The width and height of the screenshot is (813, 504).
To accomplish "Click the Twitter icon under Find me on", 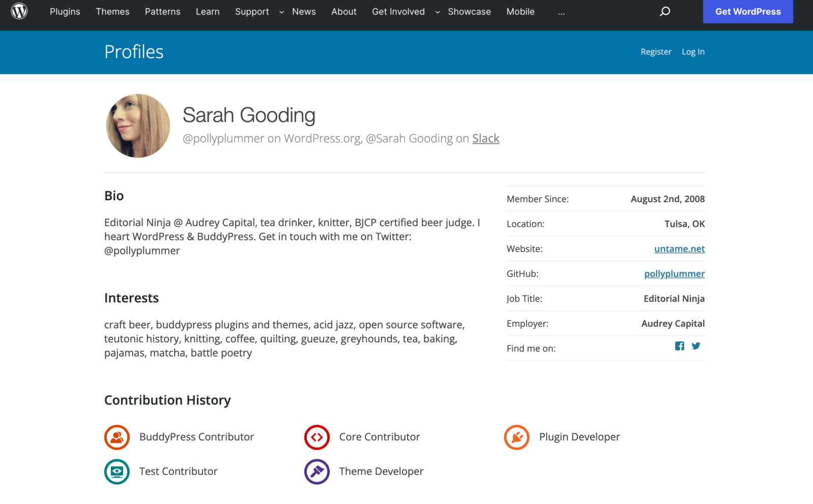I will pos(696,346).
